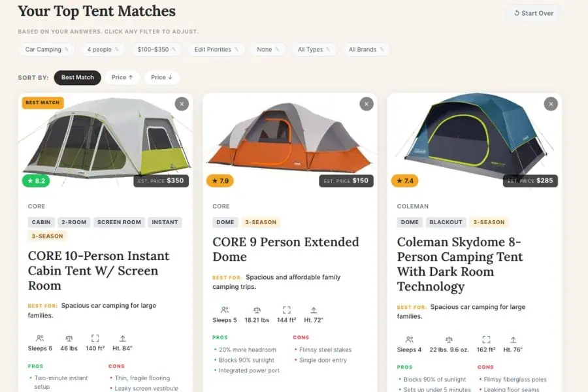The image size is (588, 392).
Task: Close the Coleman Skydome tent card
Action: click(x=551, y=104)
